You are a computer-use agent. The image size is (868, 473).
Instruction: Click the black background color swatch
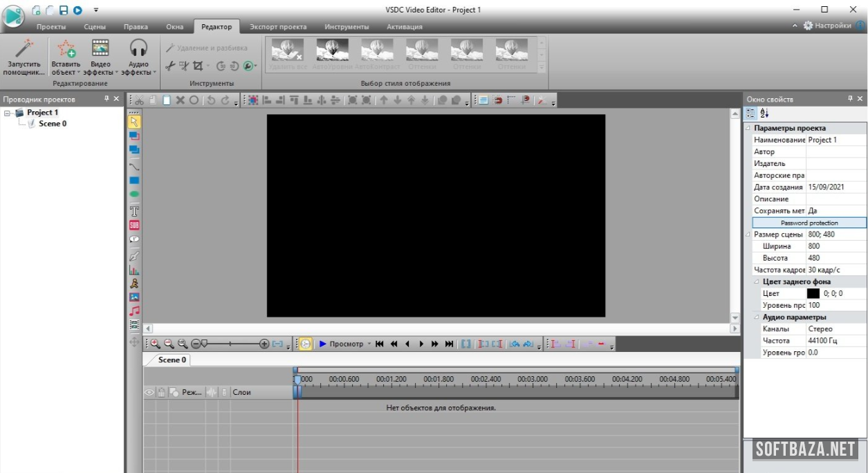pos(813,293)
